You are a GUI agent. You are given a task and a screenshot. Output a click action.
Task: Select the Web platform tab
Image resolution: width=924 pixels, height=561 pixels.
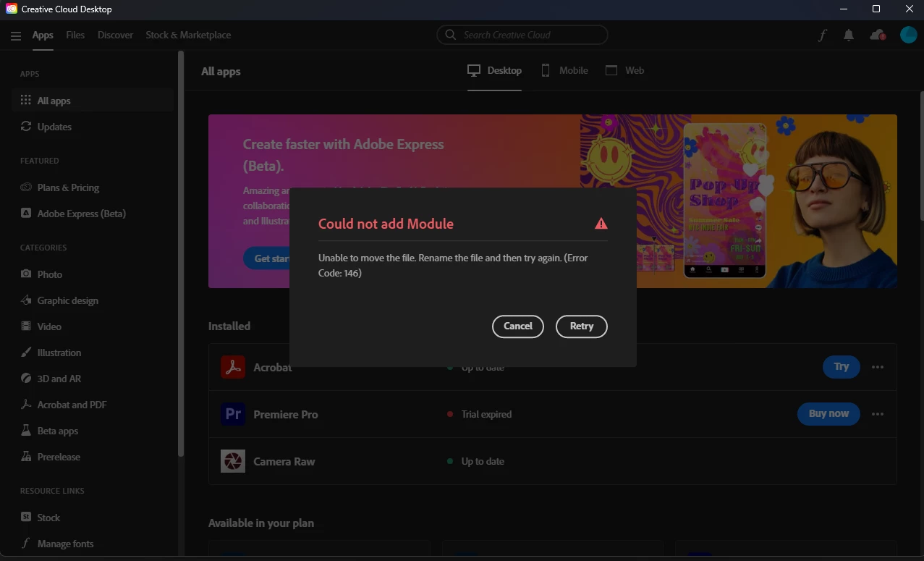624,70
